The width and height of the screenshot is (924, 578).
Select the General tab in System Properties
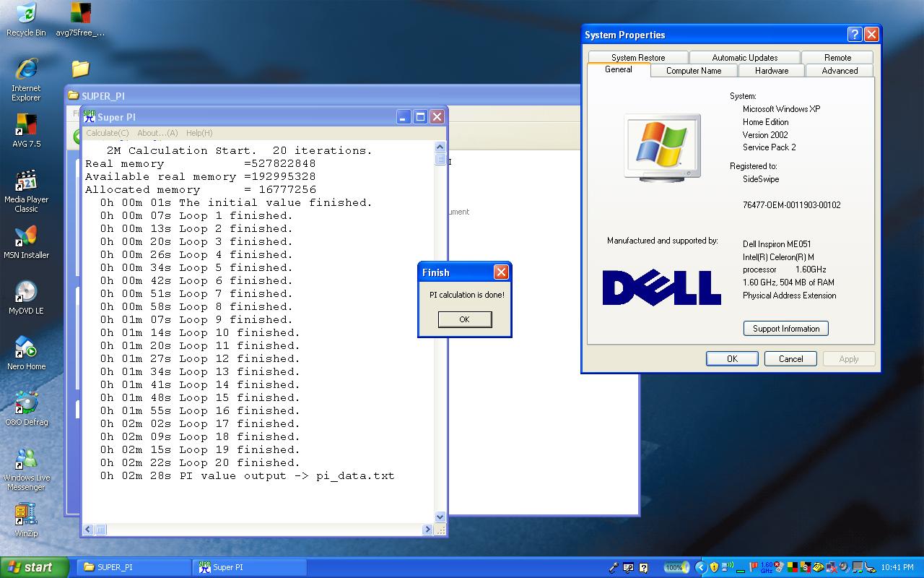619,69
